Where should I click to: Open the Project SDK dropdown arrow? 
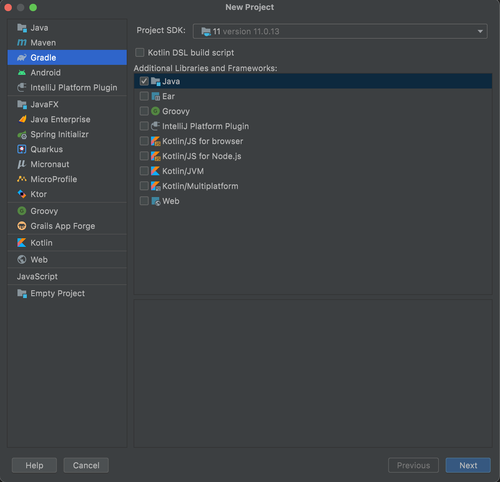[480, 31]
